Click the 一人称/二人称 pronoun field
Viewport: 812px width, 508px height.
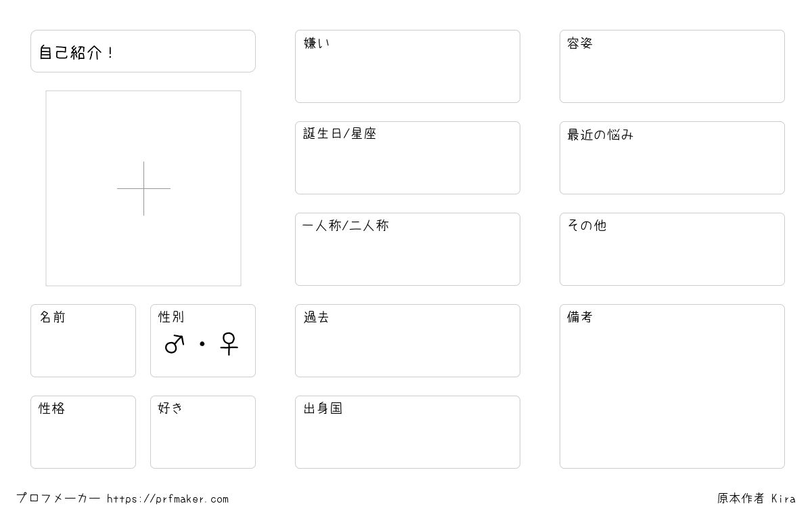[x=407, y=249]
